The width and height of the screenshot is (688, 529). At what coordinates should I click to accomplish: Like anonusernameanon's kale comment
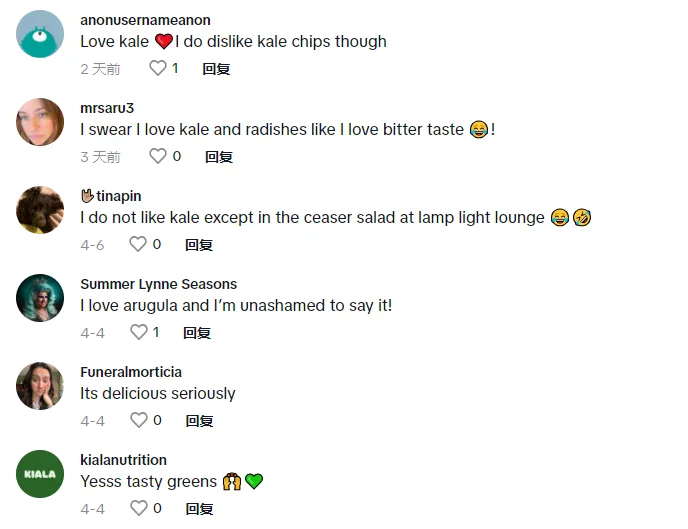(x=158, y=68)
